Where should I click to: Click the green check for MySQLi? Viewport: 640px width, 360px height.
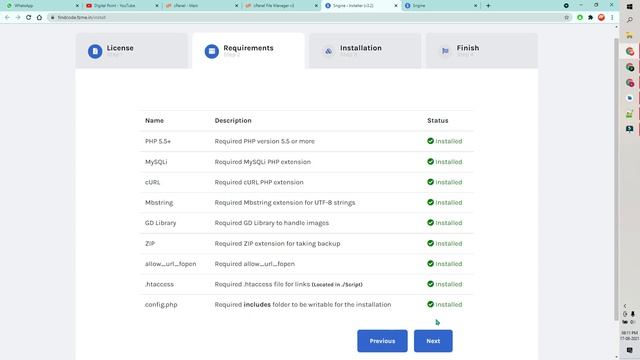[430, 162]
